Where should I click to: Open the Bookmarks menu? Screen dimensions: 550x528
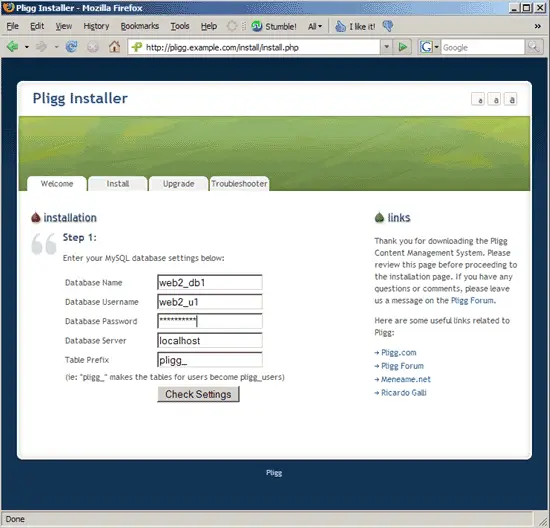coord(140,26)
